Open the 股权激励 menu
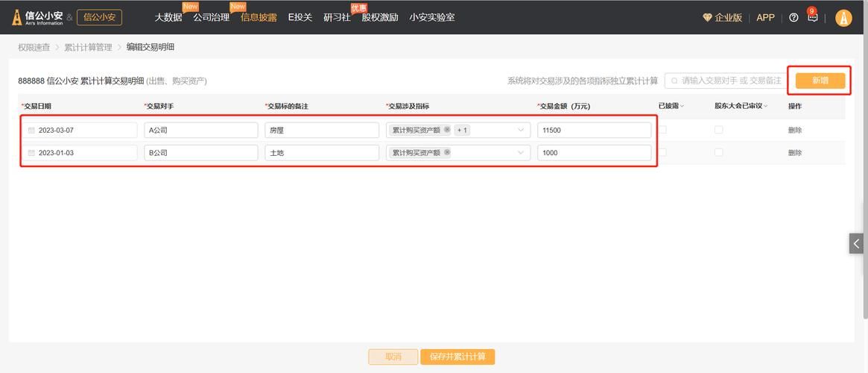868x373 pixels. click(x=380, y=18)
